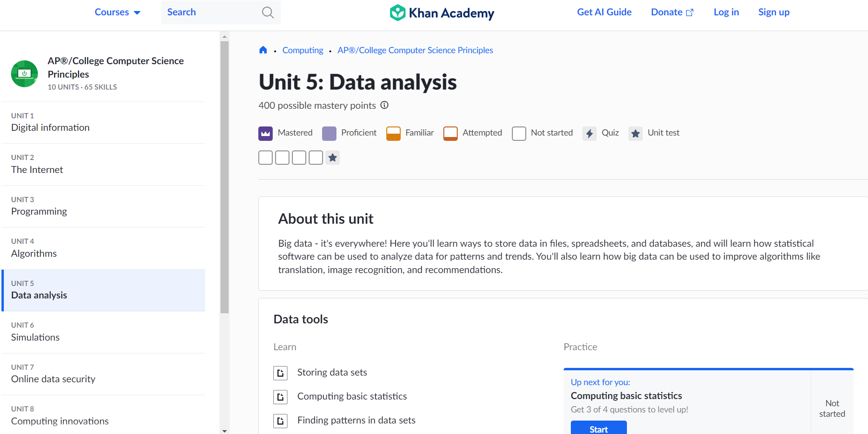Click the sidebar scroll up arrow
The width and height of the screenshot is (868, 434).
(224, 36)
